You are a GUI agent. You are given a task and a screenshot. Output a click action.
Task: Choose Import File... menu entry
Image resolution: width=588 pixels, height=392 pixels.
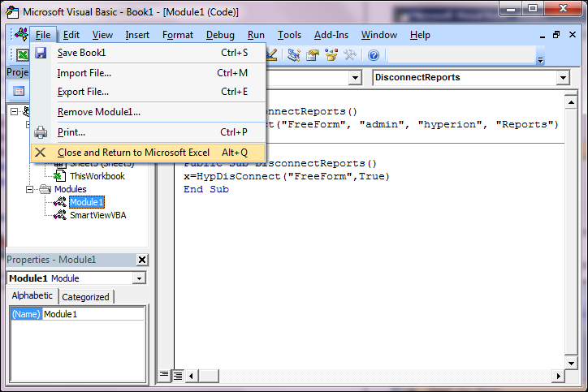click(148, 73)
